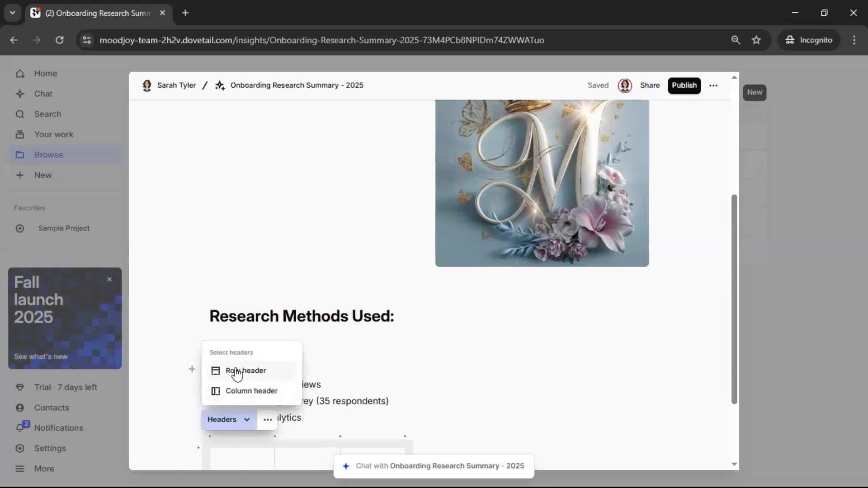Dismiss the Fall launch 2025 banner
This screenshot has width=868, height=488.
point(109,280)
